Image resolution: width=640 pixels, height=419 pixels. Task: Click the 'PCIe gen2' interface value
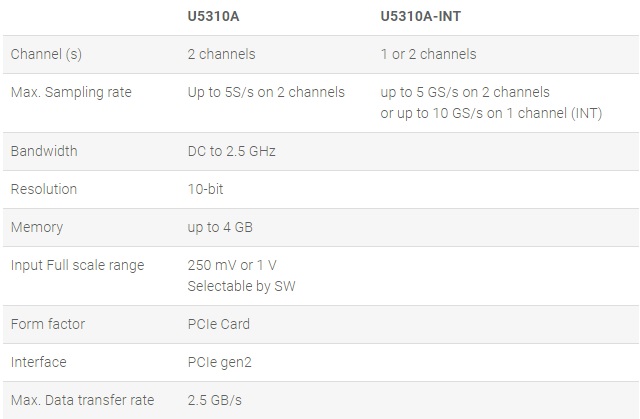coord(220,362)
